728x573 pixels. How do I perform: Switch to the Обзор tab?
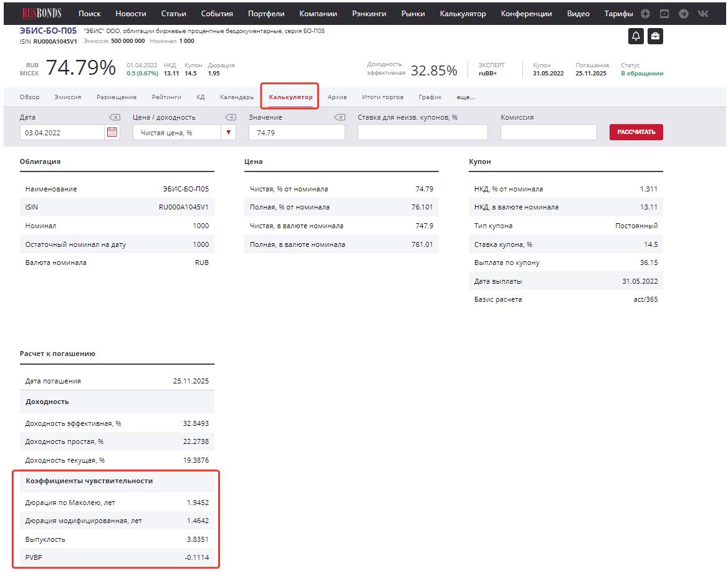coord(29,97)
